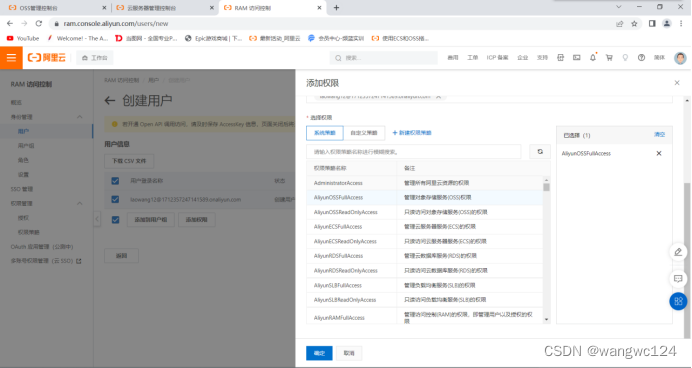
Task: Toggle the checkbox beside 添加到用户组
Action: point(115,219)
